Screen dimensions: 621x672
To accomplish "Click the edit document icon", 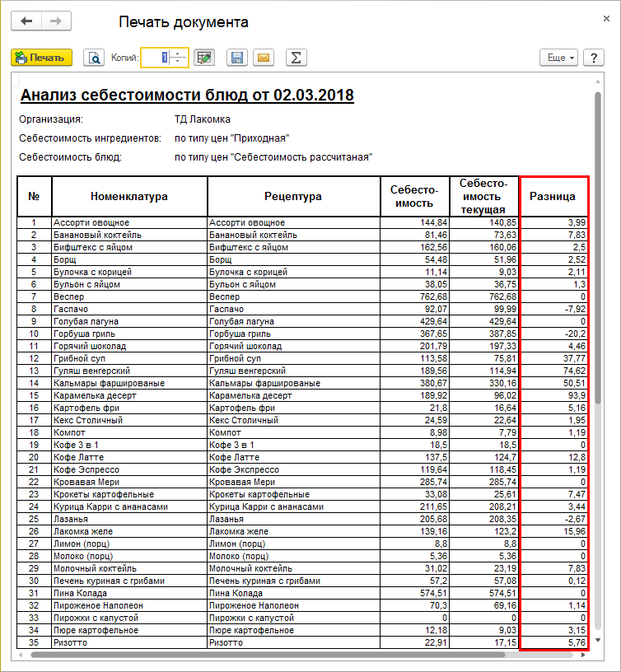I will pyautogui.click(x=205, y=58).
